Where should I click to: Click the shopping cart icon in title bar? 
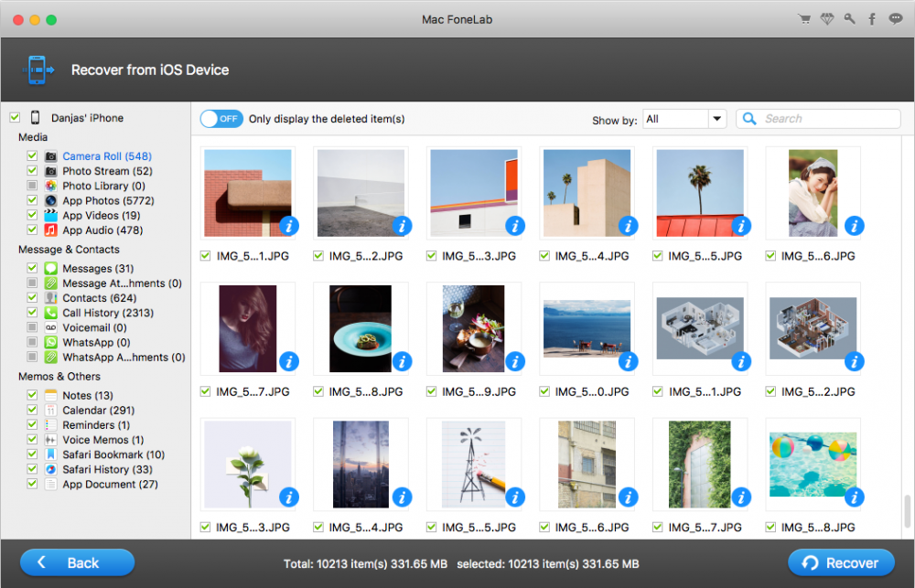(804, 19)
